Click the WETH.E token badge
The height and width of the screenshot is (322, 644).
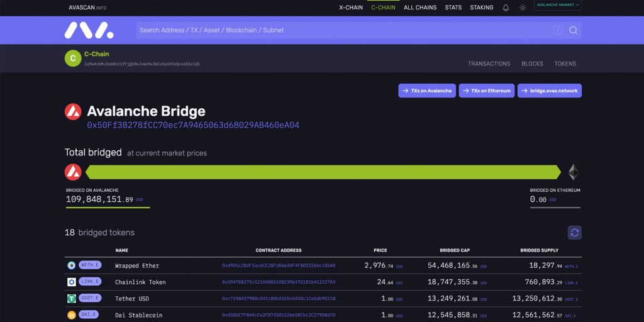[89, 265]
